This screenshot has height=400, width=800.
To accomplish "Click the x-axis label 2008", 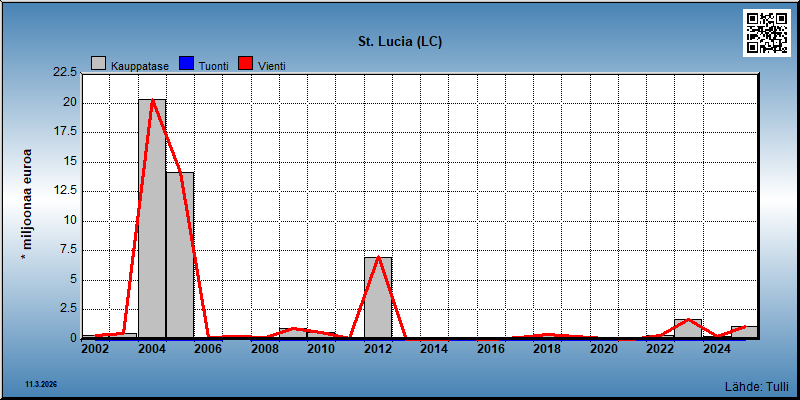I will (265, 349).
